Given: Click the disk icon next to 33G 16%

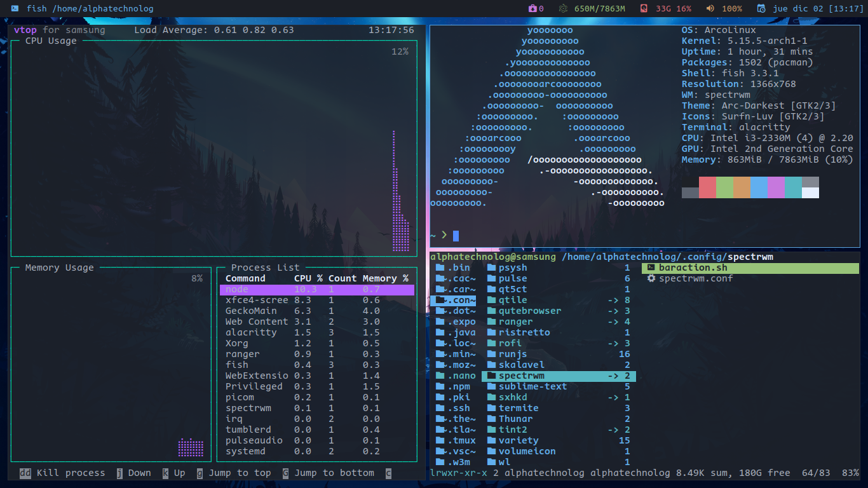Looking at the screenshot, I should (644, 9).
